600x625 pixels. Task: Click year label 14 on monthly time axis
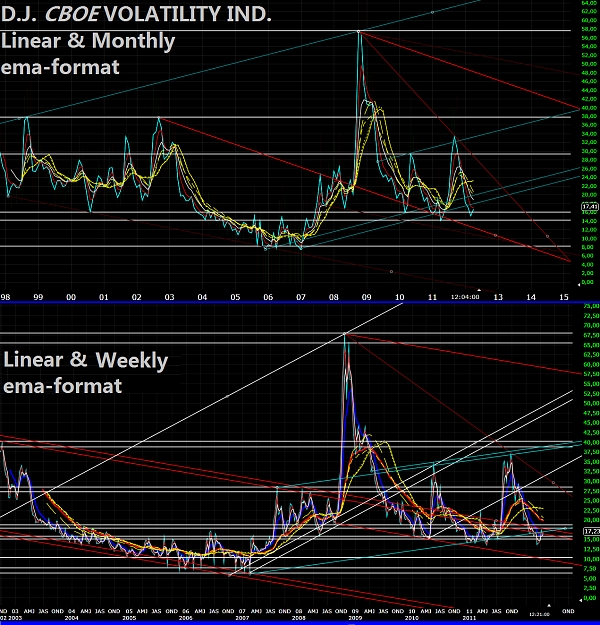531,297
